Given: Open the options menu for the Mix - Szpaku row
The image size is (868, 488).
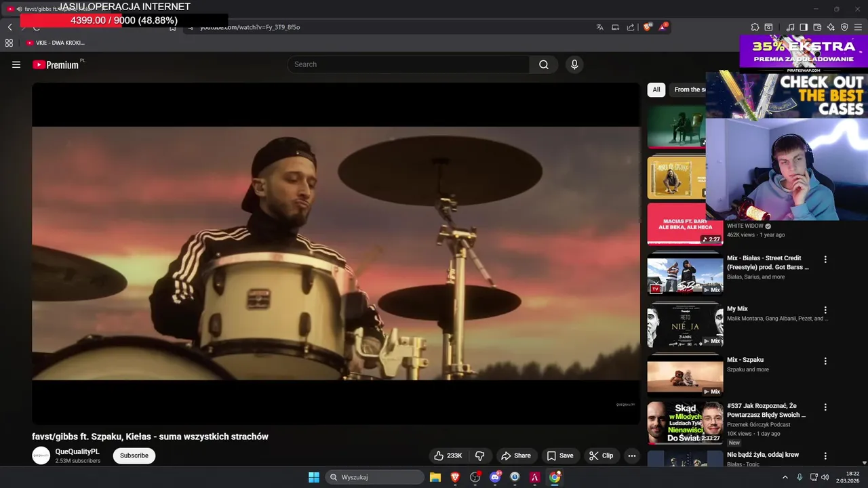Looking at the screenshot, I should tap(825, 361).
